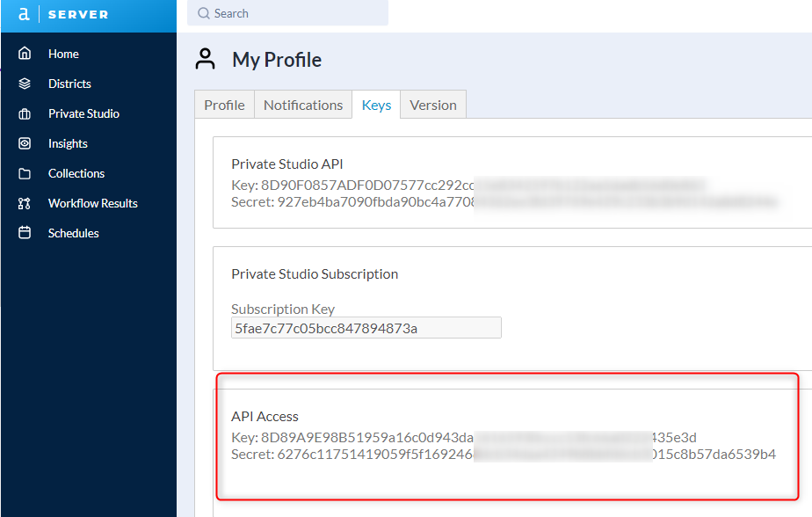Select the Keys tab
The image size is (812, 517).
coord(376,105)
